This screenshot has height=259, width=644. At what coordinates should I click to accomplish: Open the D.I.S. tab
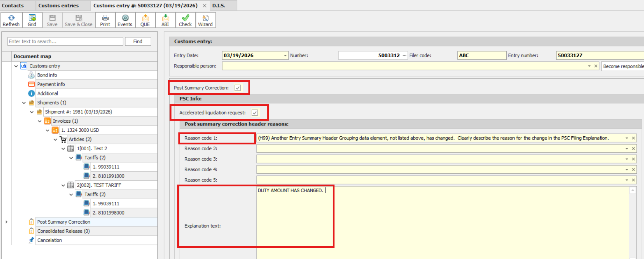(219, 6)
